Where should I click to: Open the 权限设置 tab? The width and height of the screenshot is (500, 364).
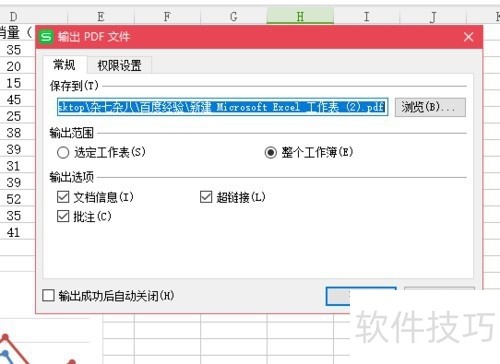pyautogui.click(x=119, y=65)
